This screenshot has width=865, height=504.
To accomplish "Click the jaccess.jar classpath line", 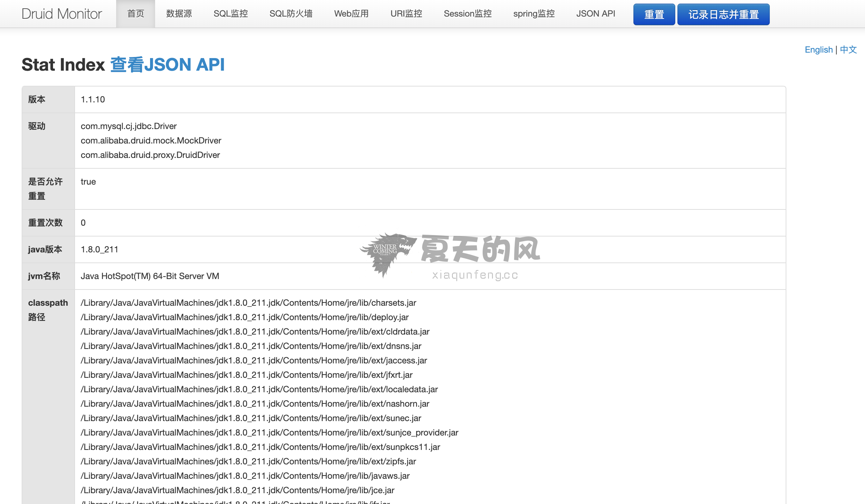I will click(x=254, y=361).
